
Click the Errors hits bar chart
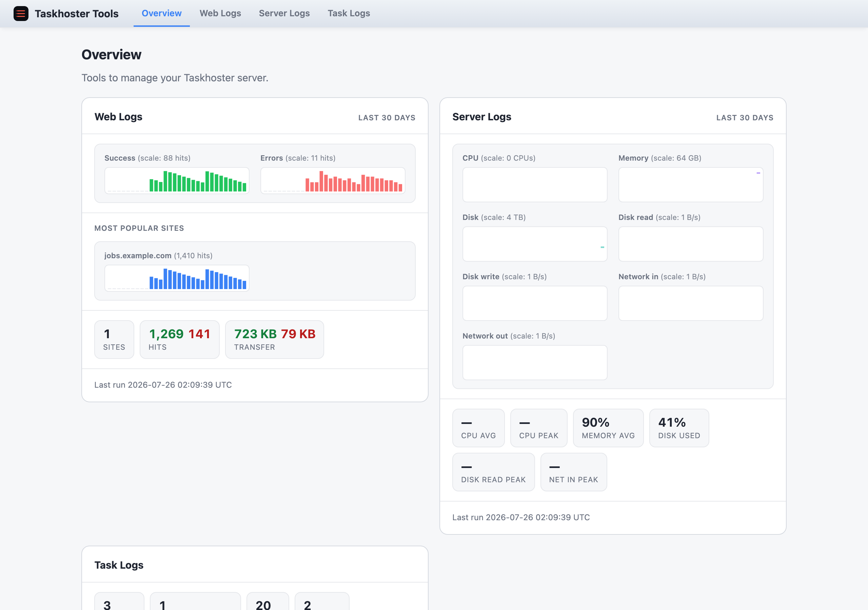click(x=333, y=181)
